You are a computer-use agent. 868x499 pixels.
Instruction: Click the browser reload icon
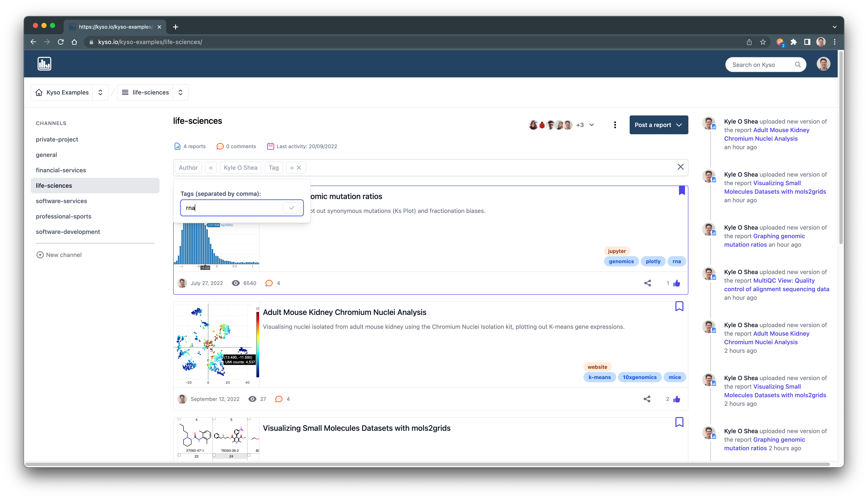point(61,42)
